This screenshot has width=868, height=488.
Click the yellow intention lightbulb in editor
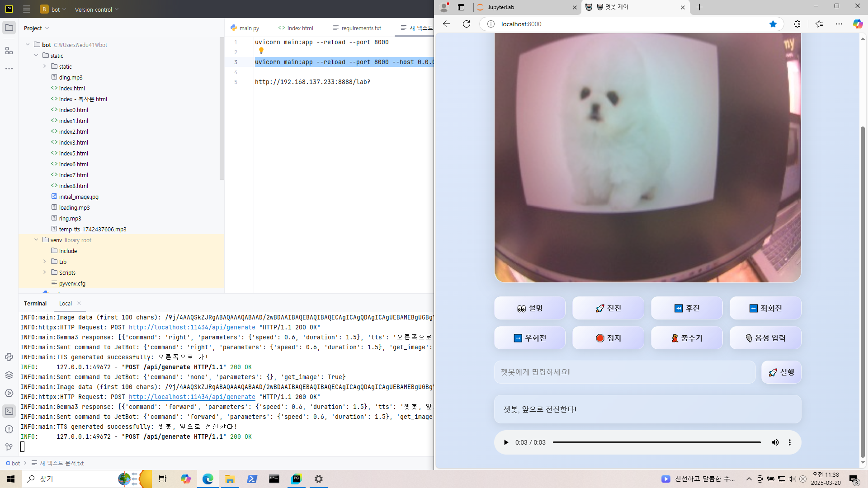(261, 51)
